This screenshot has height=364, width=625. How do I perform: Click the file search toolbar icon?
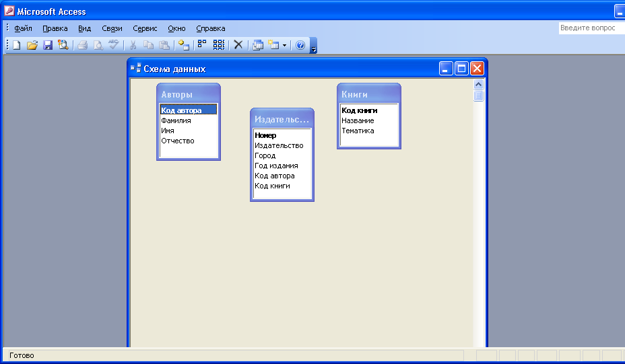tap(63, 45)
